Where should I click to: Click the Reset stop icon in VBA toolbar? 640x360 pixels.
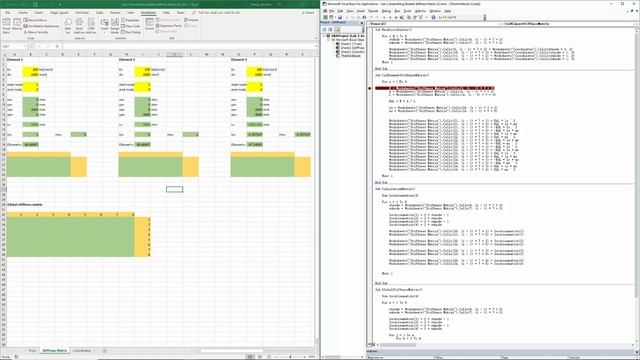point(396,18)
